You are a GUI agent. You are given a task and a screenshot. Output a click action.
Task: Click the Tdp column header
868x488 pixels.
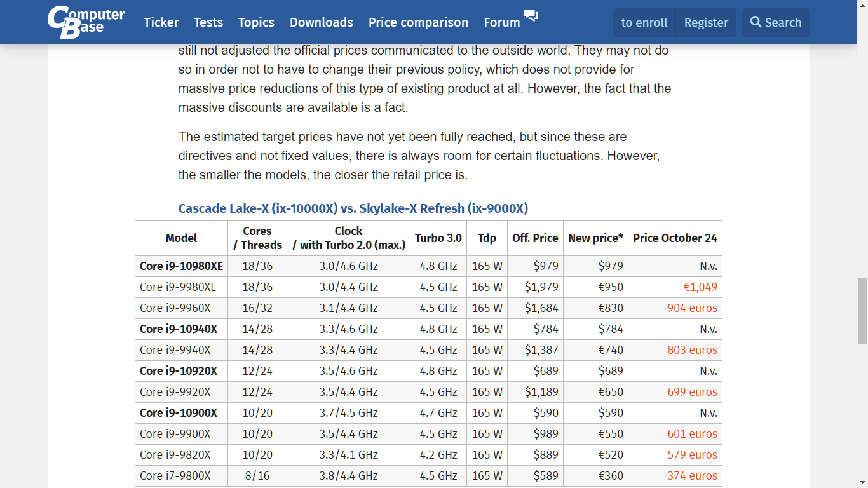(x=487, y=238)
